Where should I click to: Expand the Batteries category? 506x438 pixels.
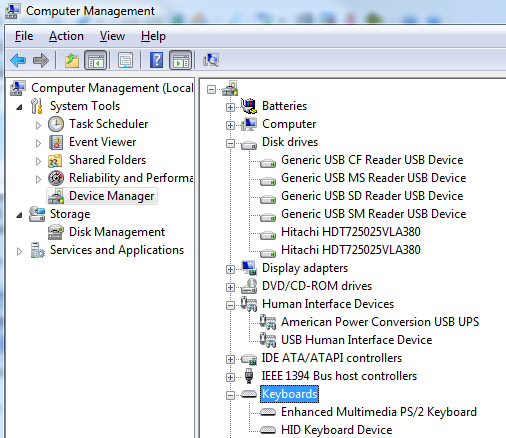tap(230, 107)
